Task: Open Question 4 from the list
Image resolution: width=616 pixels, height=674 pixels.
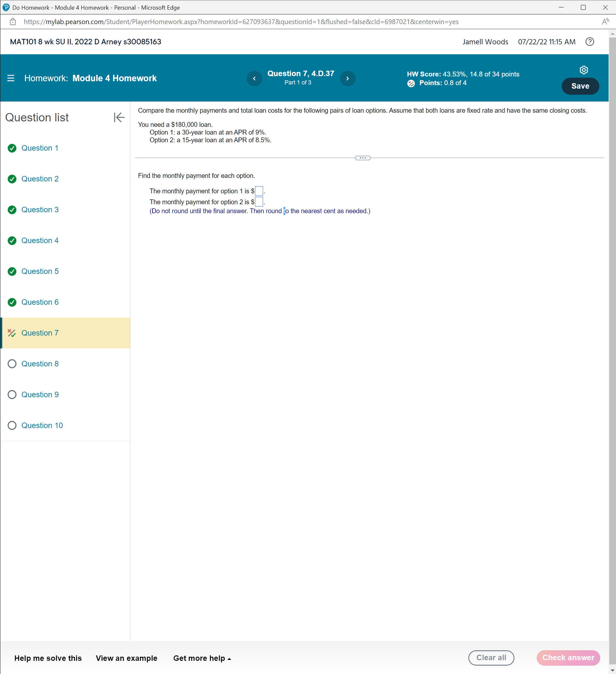Action: [40, 241]
